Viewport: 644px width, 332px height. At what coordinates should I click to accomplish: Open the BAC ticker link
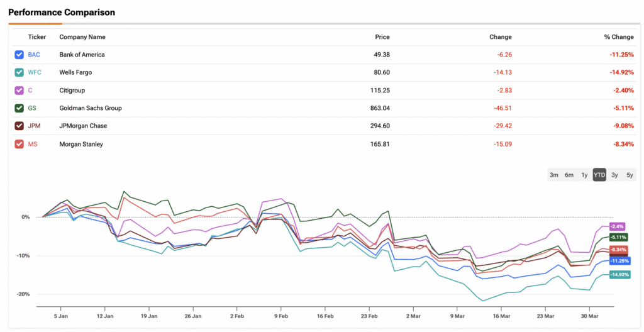(34, 55)
